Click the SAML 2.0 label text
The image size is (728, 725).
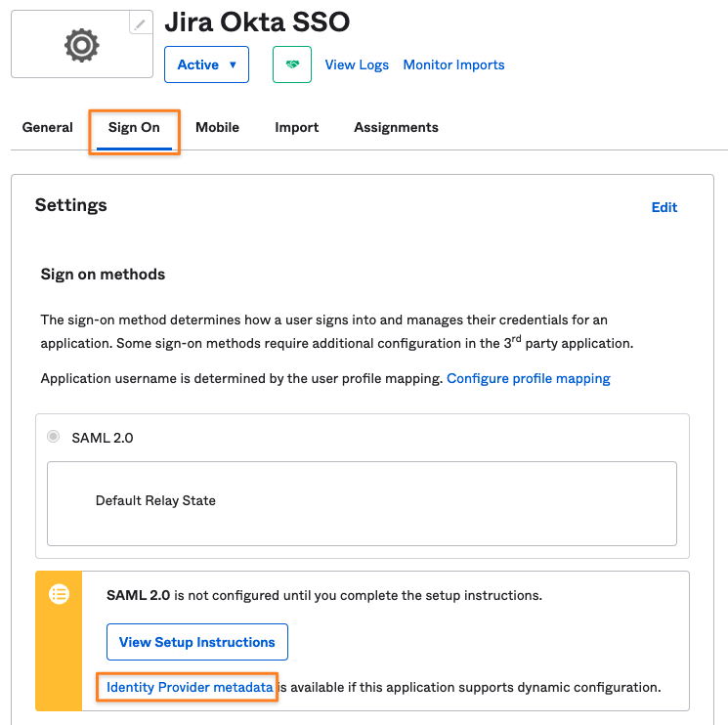point(103,438)
